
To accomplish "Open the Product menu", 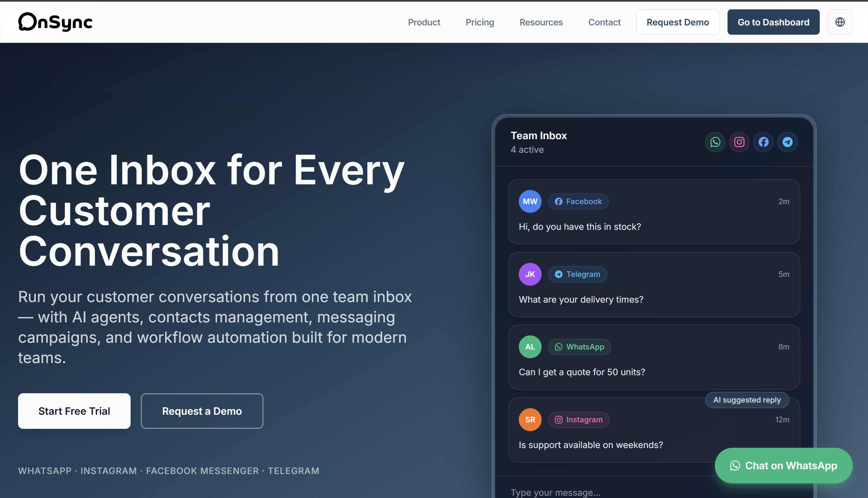I will (x=424, y=22).
